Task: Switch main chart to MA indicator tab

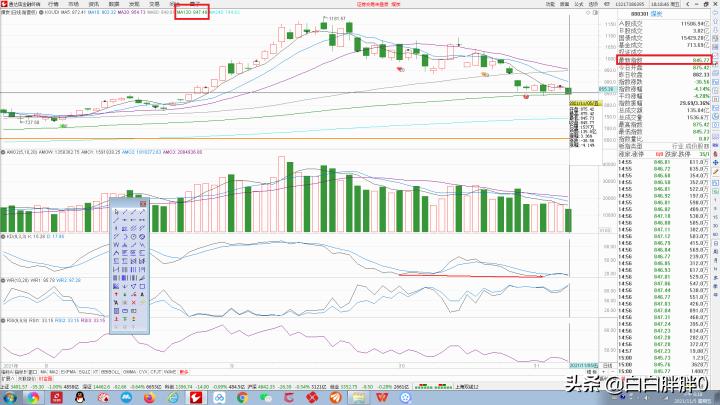Action: coord(43,372)
